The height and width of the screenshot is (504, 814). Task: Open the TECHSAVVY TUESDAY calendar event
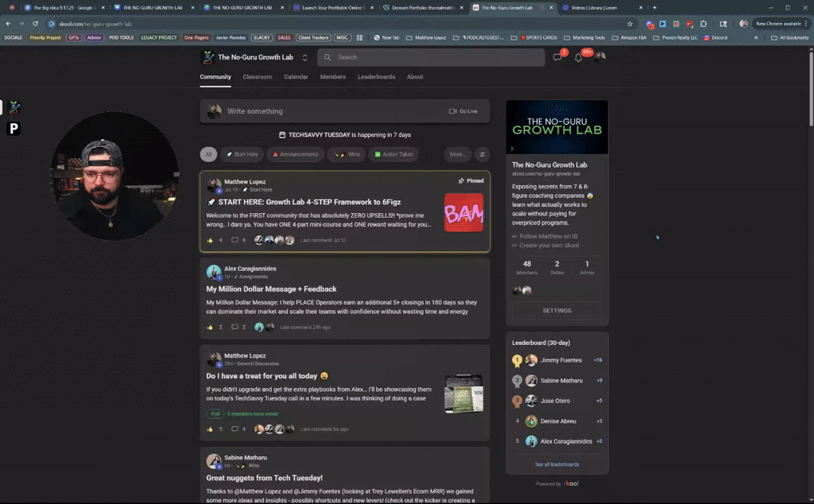tap(345, 135)
